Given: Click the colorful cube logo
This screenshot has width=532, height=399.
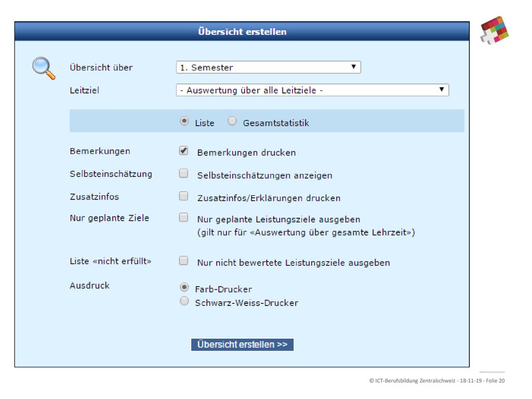Looking at the screenshot, I should click(x=495, y=30).
